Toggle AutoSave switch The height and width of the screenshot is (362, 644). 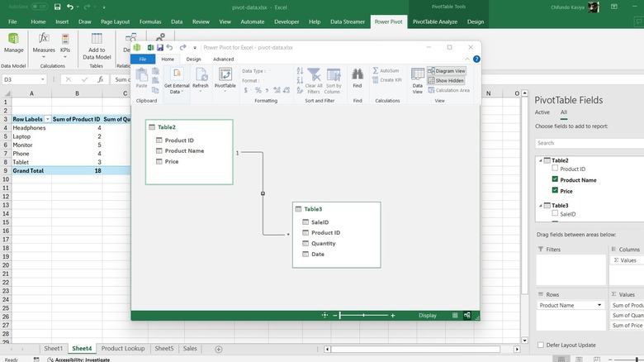40,7
